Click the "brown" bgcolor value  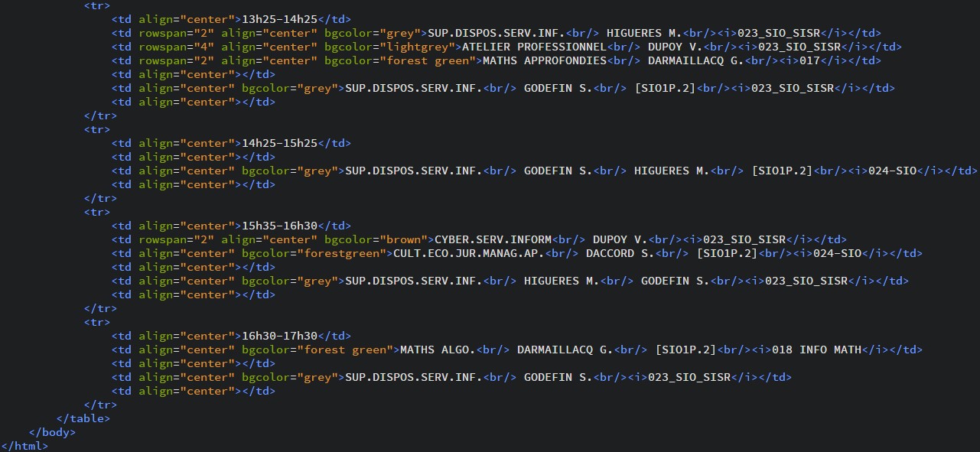(402, 239)
